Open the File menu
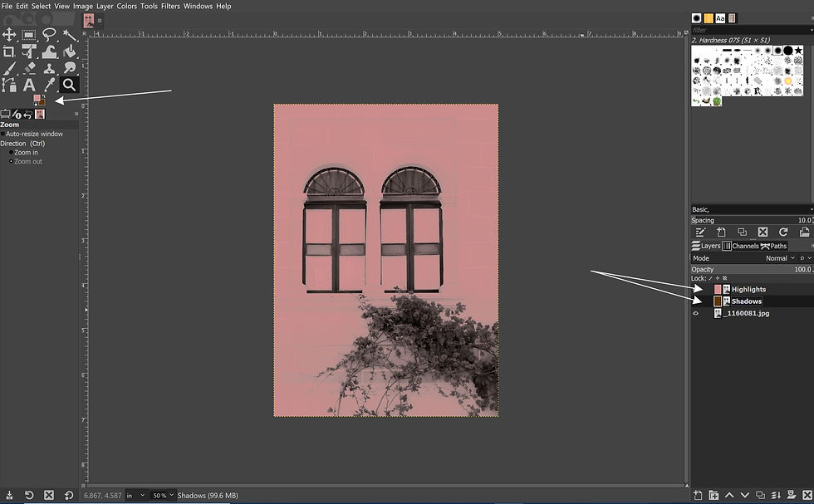Image resolution: width=814 pixels, height=504 pixels. click(7, 7)
